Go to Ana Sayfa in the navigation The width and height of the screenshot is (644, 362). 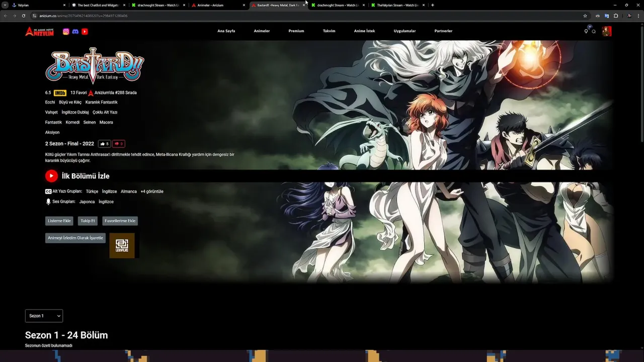(x=226, y=31)
